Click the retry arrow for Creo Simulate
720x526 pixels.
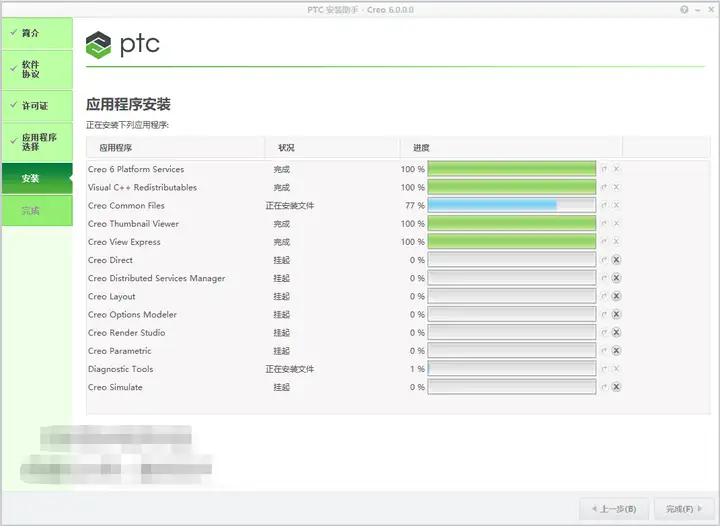click(x=604, y=387)
